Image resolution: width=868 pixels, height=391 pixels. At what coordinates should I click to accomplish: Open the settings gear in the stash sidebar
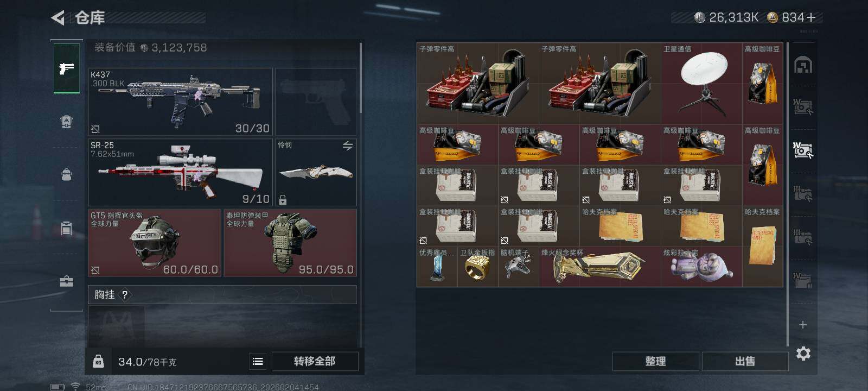click(x=803, y=354)
